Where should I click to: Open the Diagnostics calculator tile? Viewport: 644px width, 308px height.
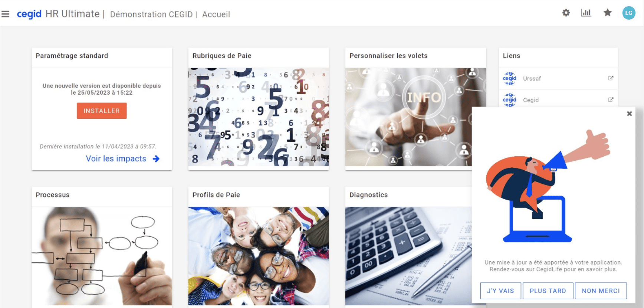tap(408, 256)
